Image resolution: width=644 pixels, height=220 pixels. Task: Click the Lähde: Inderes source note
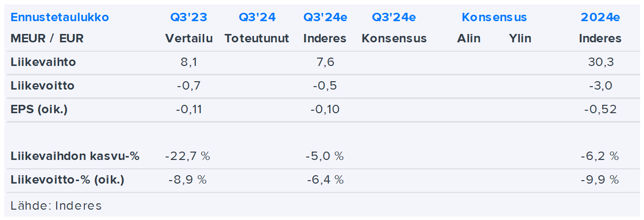click(x=56, y=206)
